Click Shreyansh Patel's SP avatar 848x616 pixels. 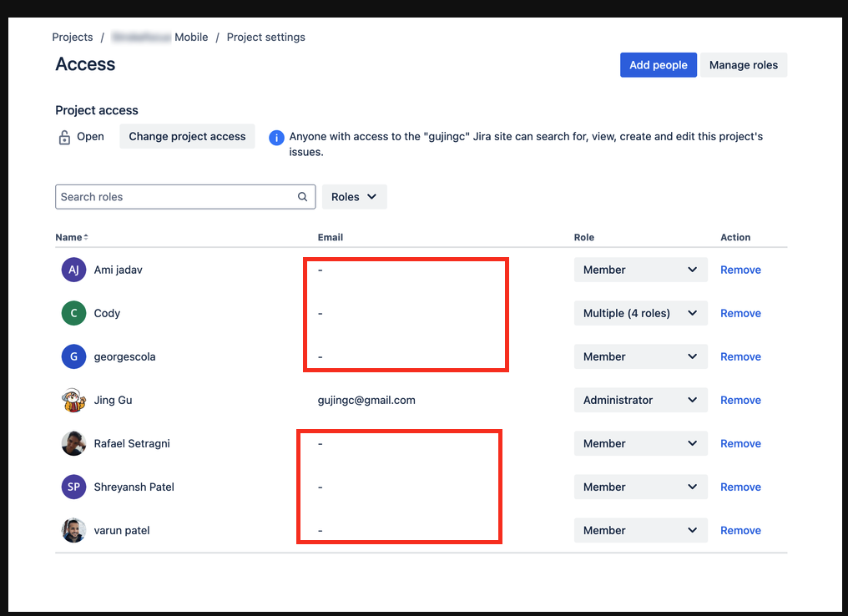(x=73, y=487)
